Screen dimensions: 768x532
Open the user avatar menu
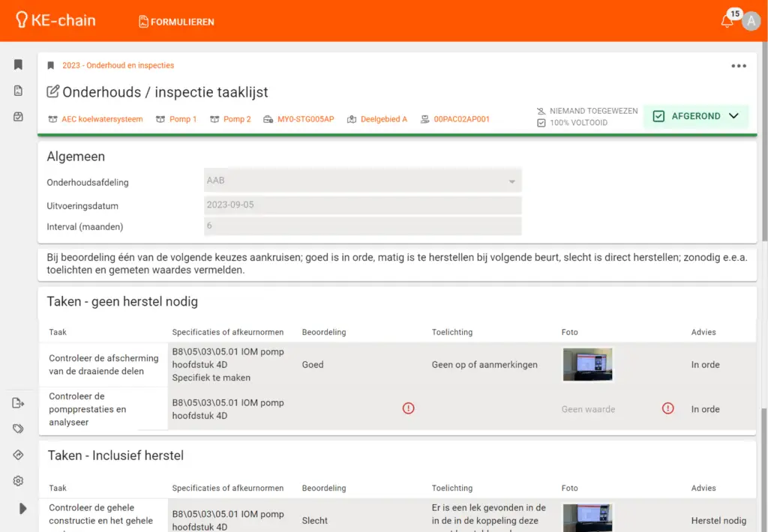[x=751, y=22]
